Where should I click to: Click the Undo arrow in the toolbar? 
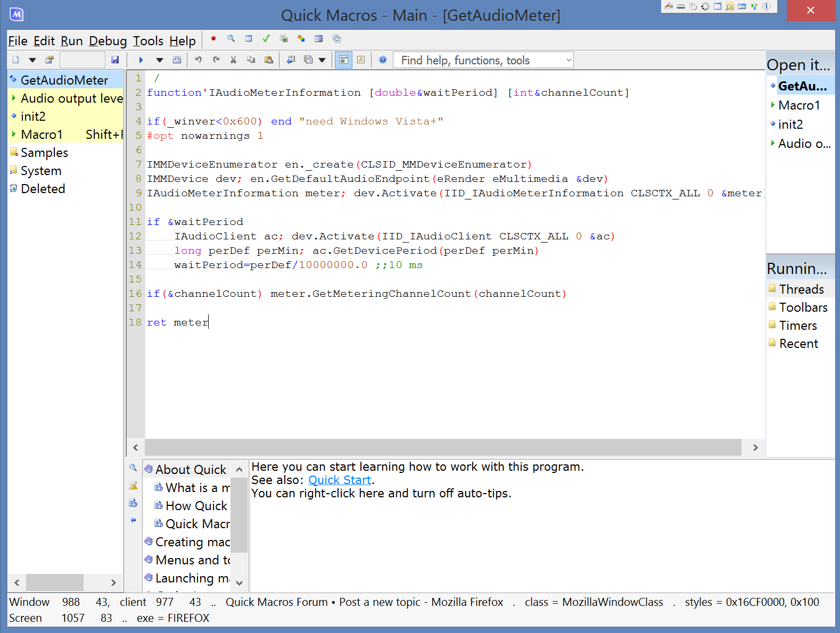[198, 60]
